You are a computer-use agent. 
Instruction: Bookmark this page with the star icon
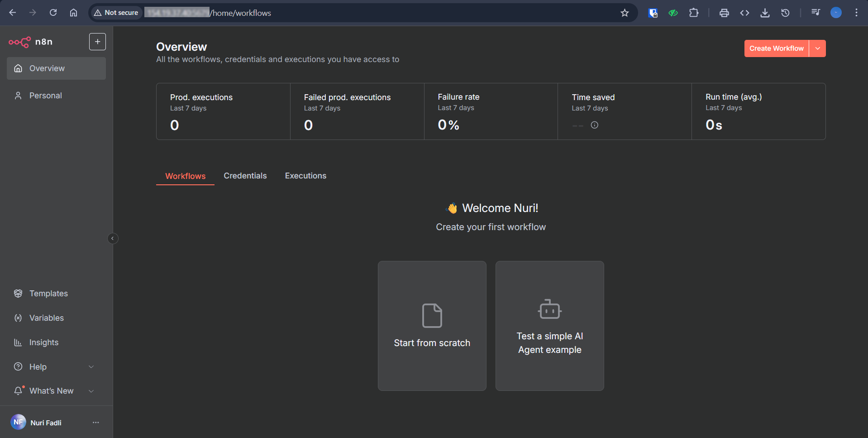[625, 13]
